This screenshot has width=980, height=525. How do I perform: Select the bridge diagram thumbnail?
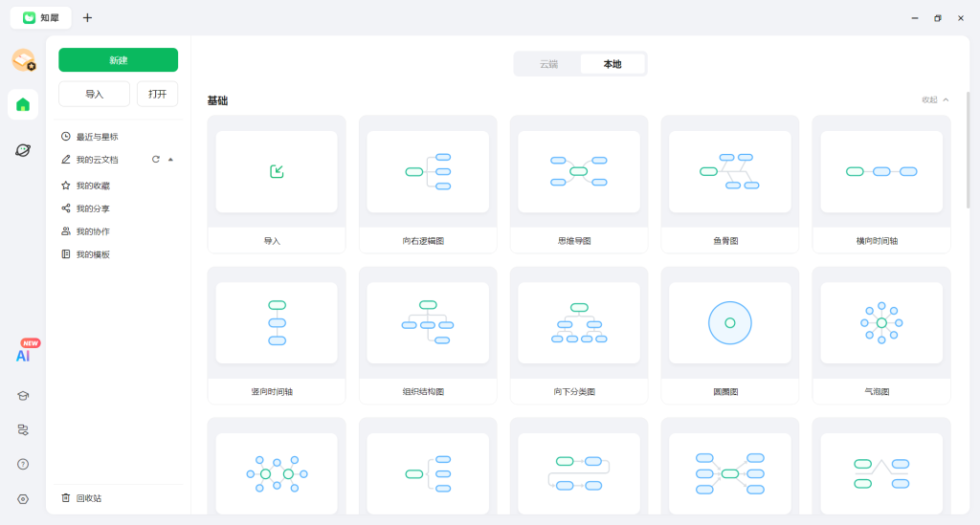point(881,473)
